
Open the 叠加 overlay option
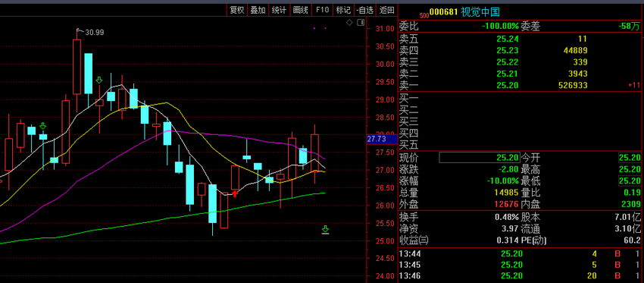point(258,11)
